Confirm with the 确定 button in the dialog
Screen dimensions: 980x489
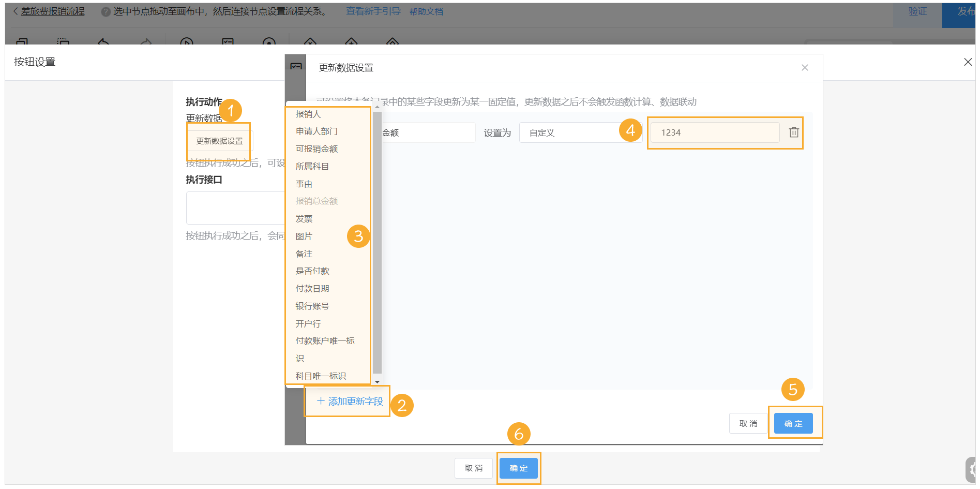pos(793,423)
